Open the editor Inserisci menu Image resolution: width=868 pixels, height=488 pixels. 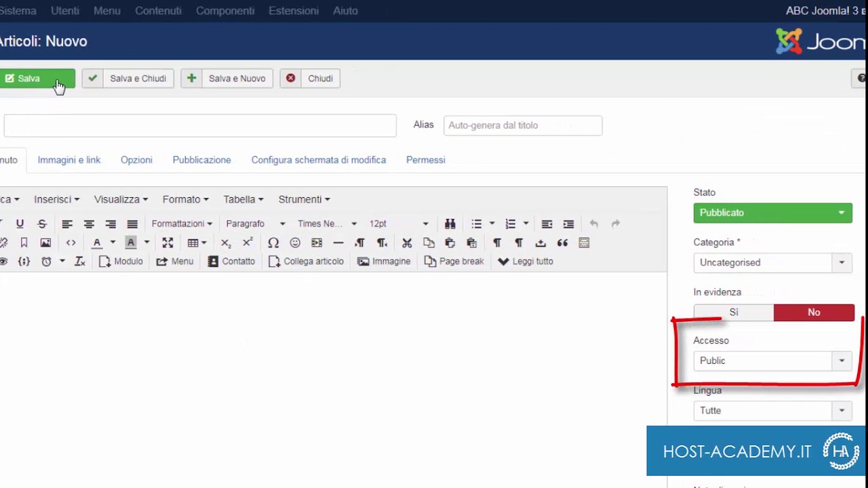pyautogui.click(x=57, y=199)
